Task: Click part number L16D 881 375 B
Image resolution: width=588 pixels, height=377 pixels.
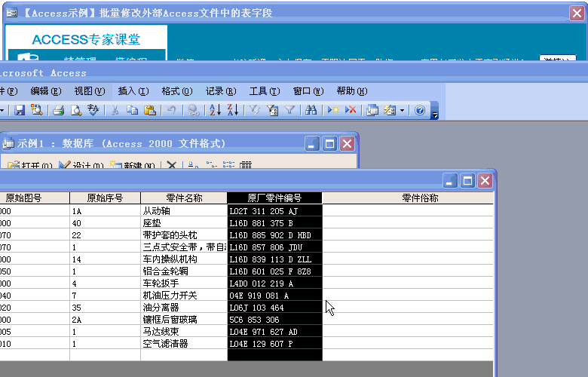Action: pos(275,223)
